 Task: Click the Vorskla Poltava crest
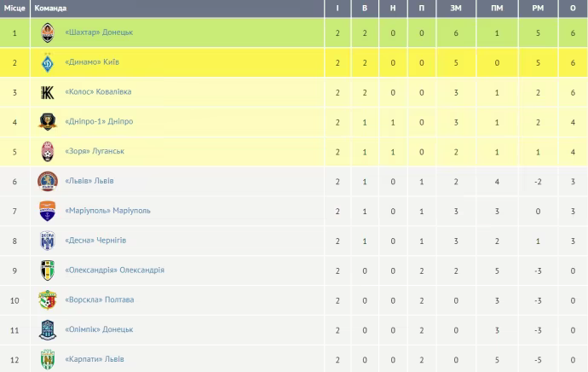[48, 300]
